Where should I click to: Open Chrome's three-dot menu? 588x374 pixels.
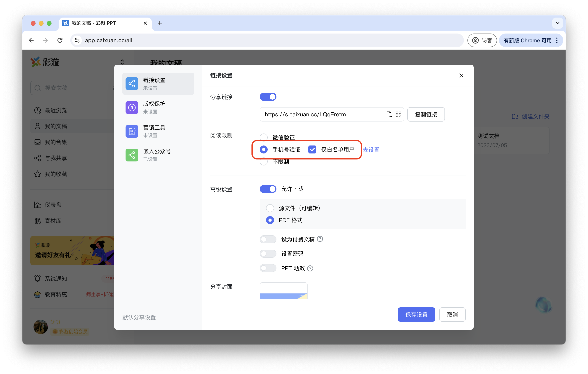557,40
